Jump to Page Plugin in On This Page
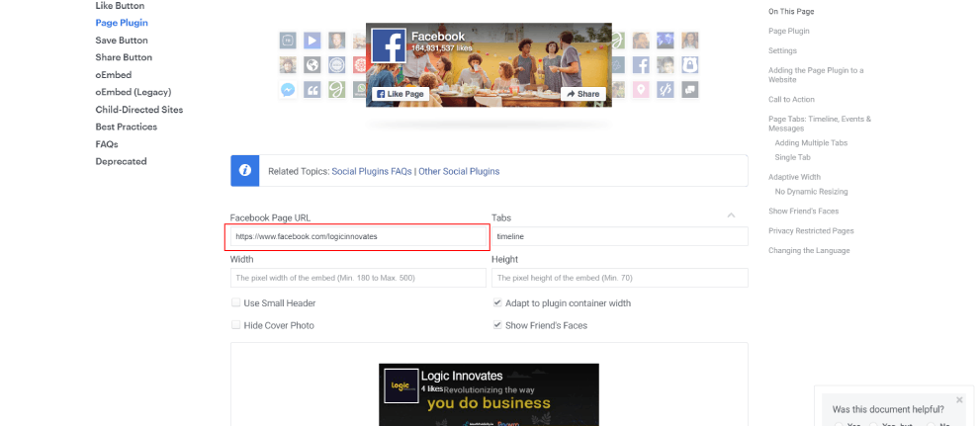980x426 pixels. [x=789, y=31]
